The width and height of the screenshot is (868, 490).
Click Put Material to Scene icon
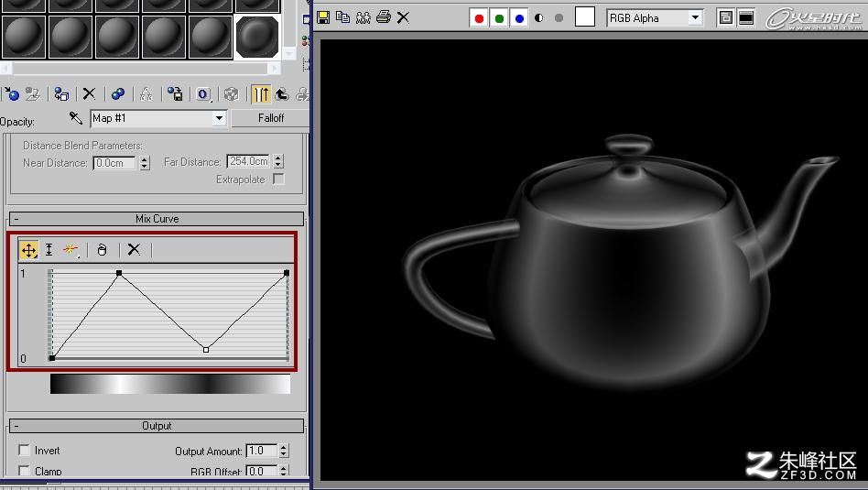point(33,94)
